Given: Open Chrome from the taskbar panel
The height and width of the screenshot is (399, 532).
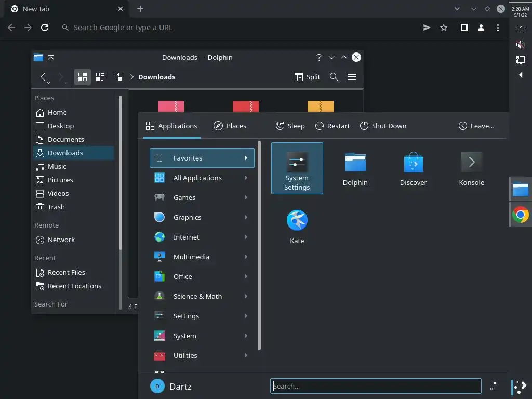Looking at the screenshot, I should click(520, 215).
